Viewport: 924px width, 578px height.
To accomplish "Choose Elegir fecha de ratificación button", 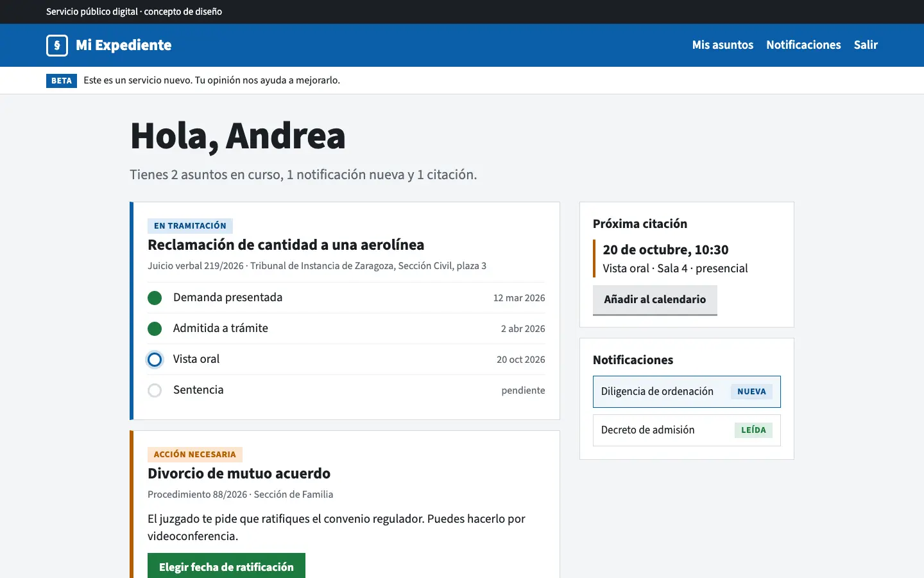I will pos(227,566).
